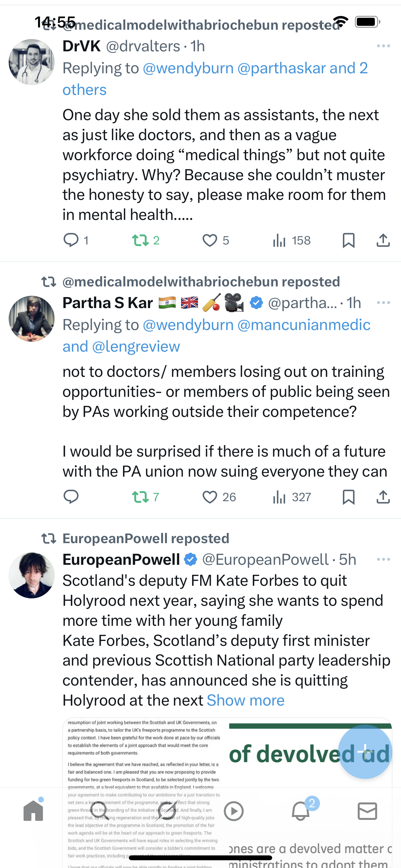401x868 pixels.
Task: Expand tweet with Show more link
Action: pos(246,700)
